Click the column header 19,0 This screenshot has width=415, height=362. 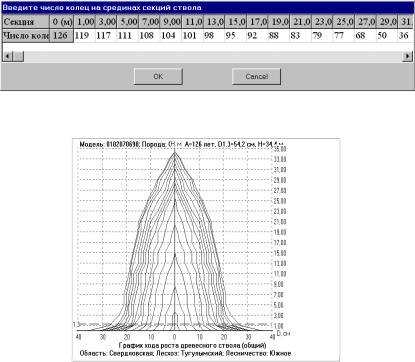279,22
